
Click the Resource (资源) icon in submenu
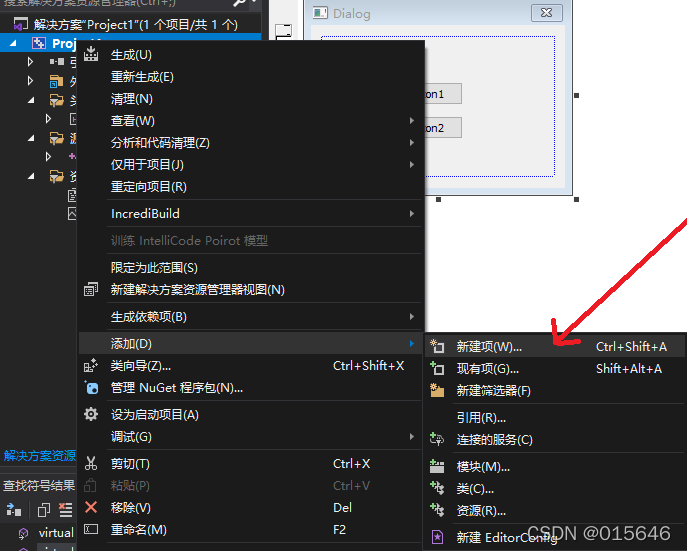click(x=437, y=510)
